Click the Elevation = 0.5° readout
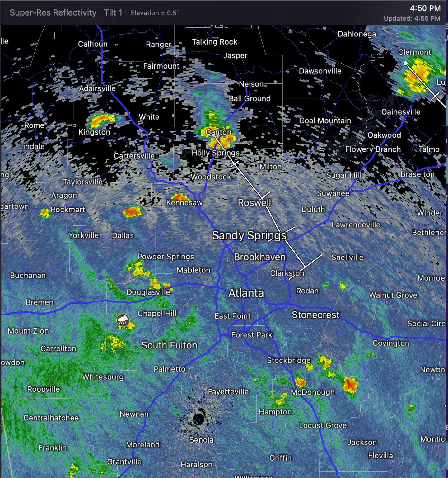Image resolution: width=448 pixels, height=478 pixels. tap(155, 13)
